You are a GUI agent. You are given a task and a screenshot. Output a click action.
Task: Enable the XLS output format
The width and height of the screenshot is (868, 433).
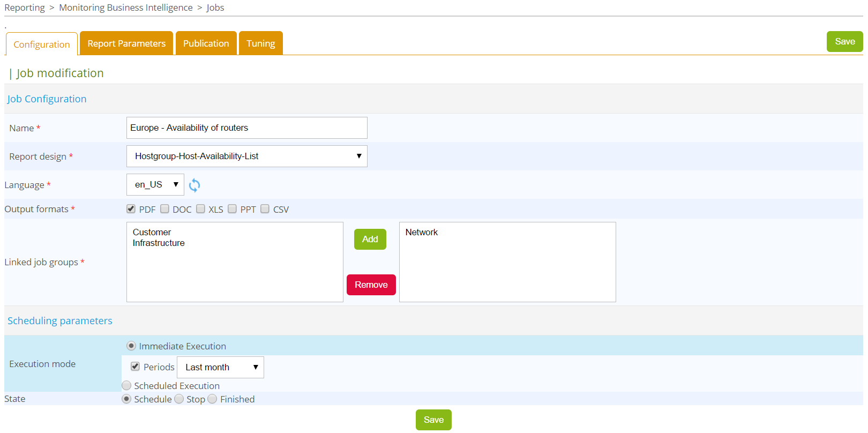(200, 209)
